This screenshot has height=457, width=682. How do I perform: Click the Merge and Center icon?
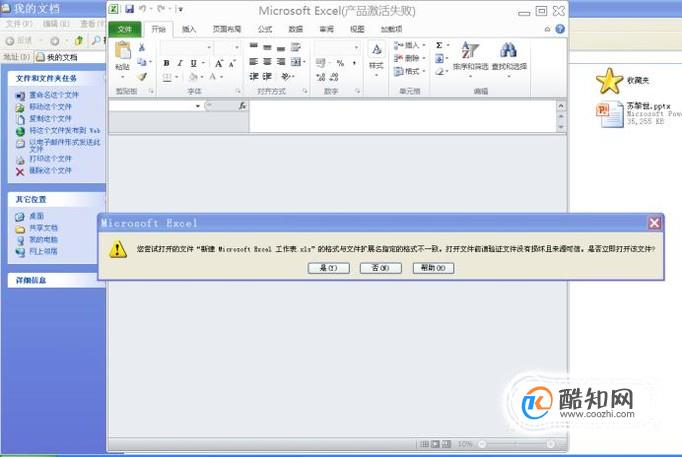click(x=296, y=62)
